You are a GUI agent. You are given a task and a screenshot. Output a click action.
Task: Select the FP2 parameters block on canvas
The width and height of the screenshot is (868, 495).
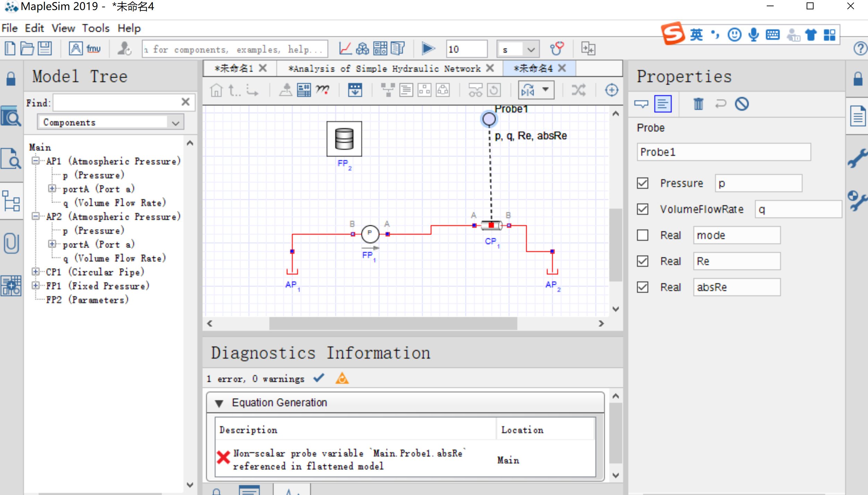[x=344, y=139]
